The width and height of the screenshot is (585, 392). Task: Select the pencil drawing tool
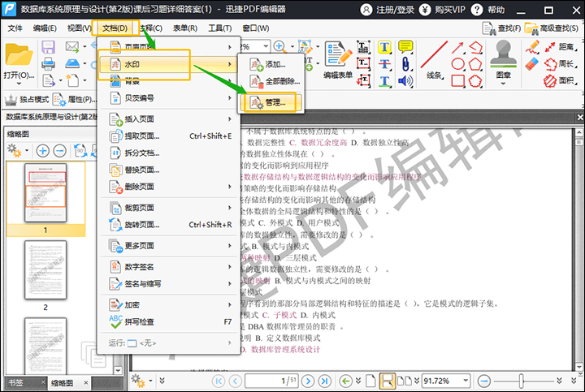click(533, 47)
